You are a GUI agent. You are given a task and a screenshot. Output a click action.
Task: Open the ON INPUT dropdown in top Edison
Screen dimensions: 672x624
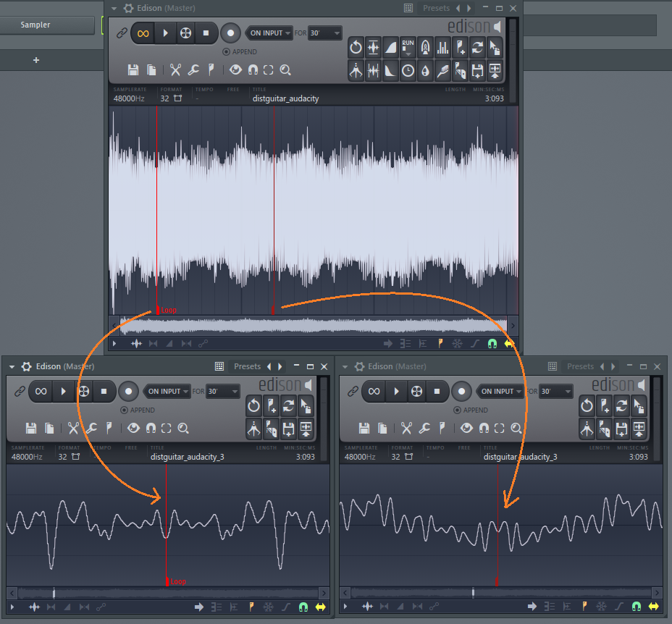point(269,33)
